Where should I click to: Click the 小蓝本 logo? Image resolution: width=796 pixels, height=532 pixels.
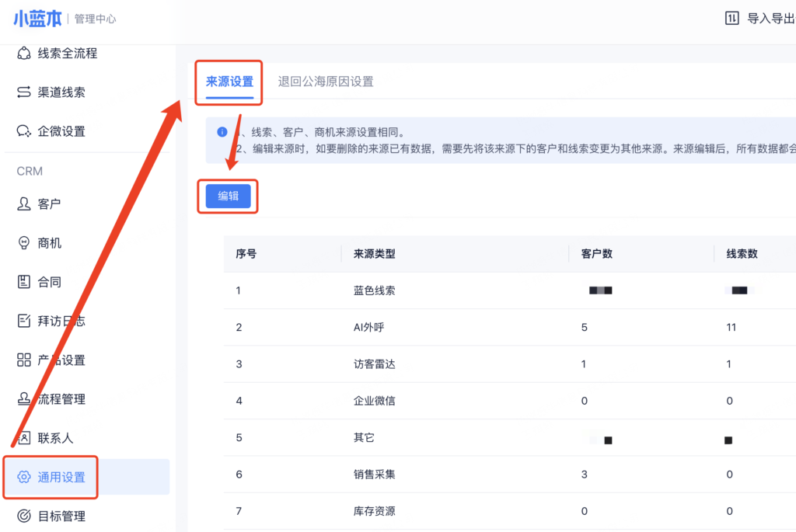point(37,19)
